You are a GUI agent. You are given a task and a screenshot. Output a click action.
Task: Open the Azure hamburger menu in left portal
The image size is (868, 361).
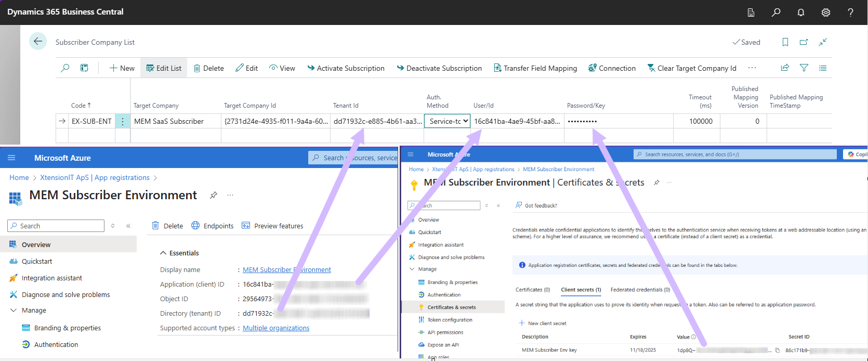tap(11, 158)
